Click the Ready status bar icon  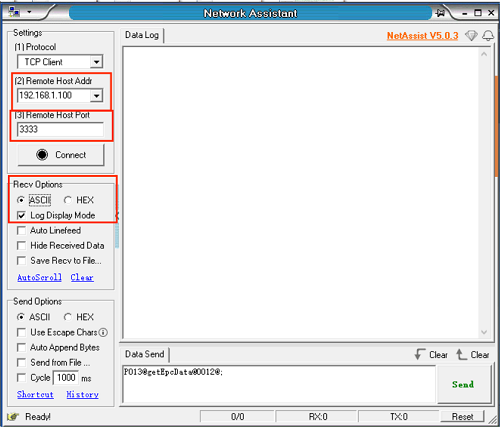click(x=13, y=417)
